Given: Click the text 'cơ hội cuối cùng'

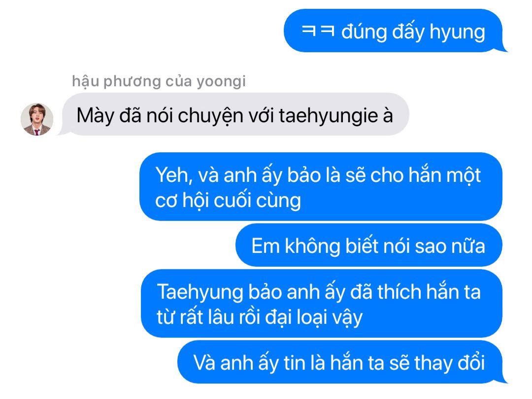Looking at the screenshot, I should (228, 201).
